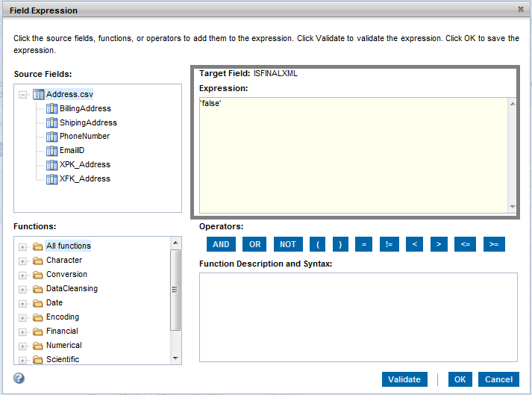Insert the equals operator
This screenshot has width=532, height=395.
[363, 244]
